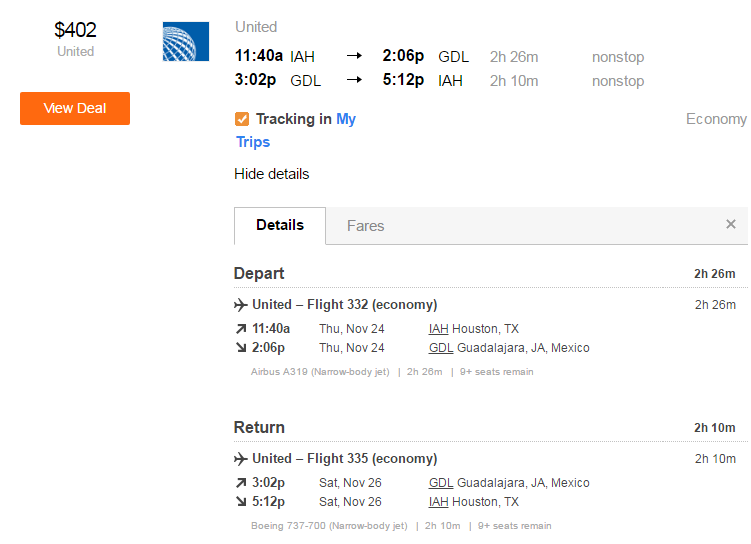Click the GDL airport code in Return section

[x=441, y=483]
